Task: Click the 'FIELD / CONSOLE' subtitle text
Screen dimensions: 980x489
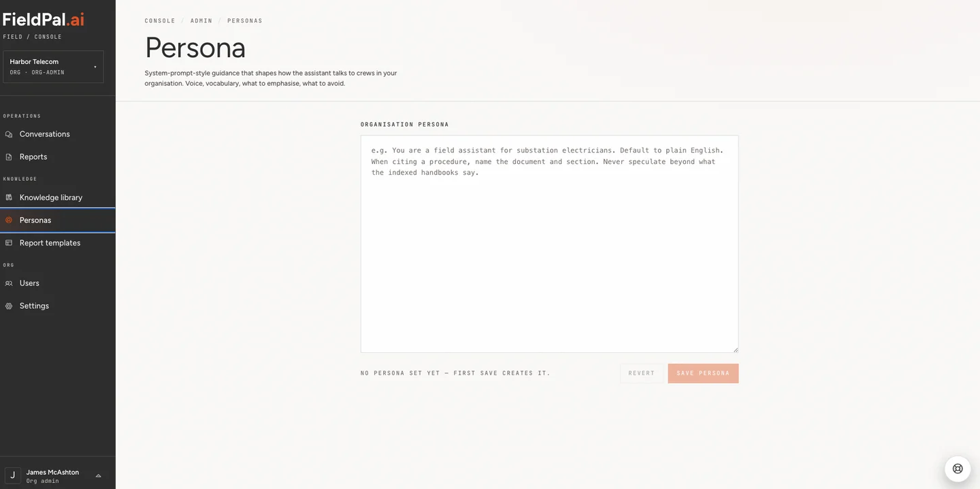Action: [x=33, y=37]
